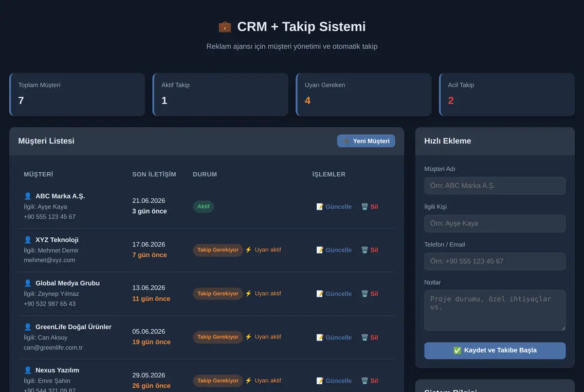Click the Yeni Müşteri button
Screen dimensions: 584x392
point(366,141)
